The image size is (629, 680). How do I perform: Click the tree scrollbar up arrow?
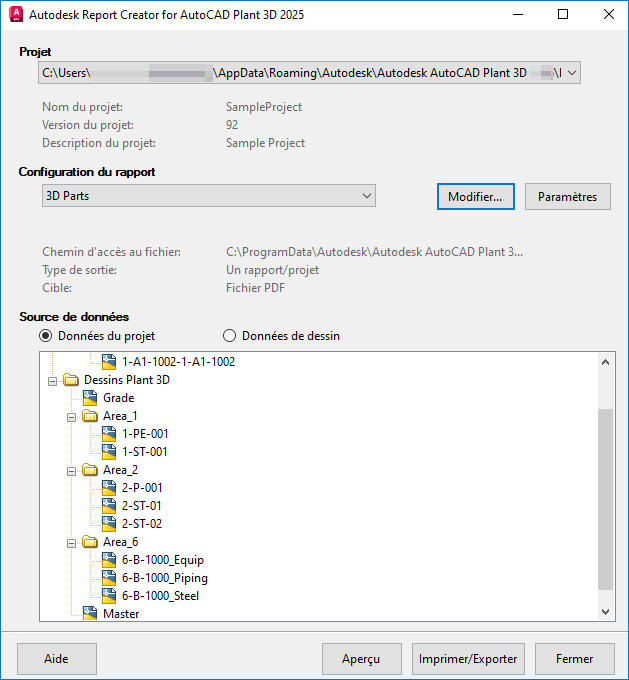coord(606,362)
